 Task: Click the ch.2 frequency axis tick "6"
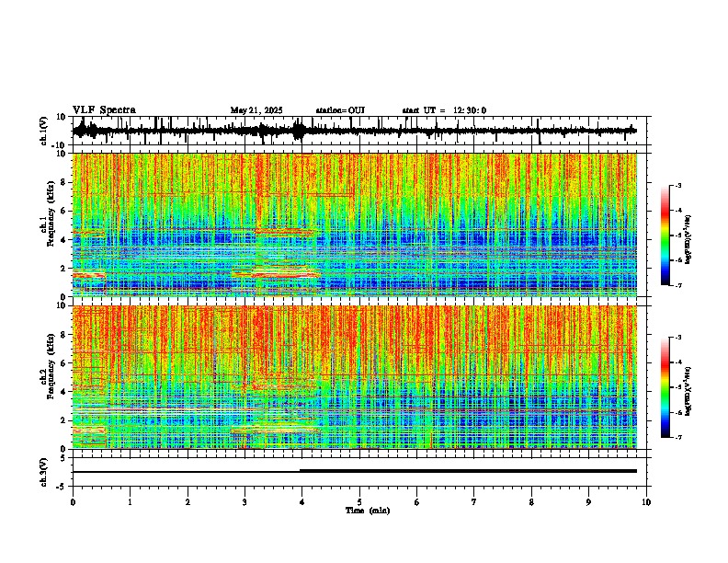coord(63,363)
